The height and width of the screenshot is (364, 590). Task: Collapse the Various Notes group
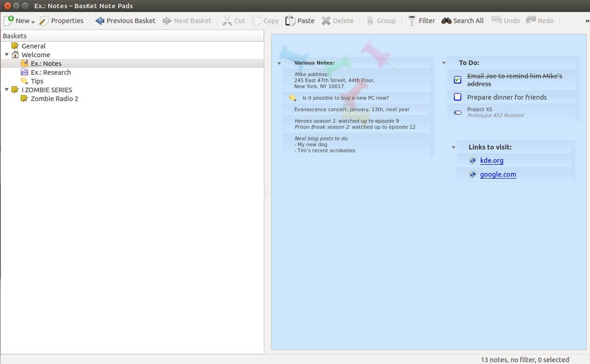279,63
